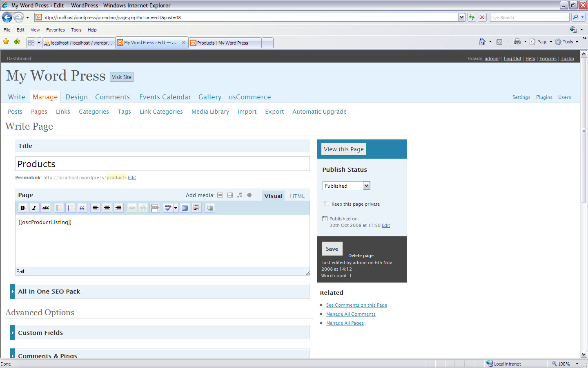Open the address bar history dropdown

click(461, 17)
